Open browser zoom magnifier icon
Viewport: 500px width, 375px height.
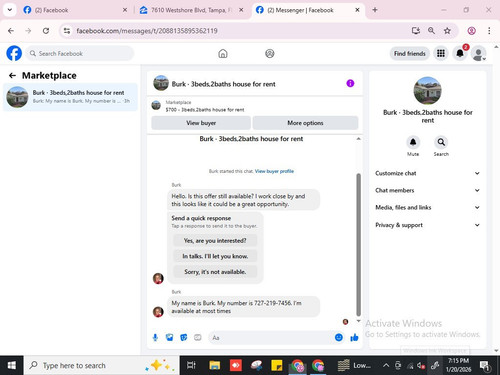[x=431, y=31]
